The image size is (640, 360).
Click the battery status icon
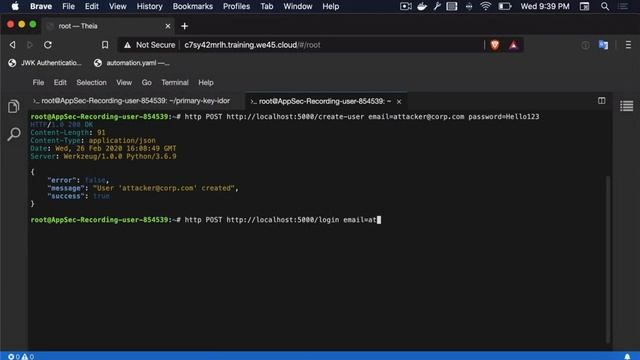[504, 6]
